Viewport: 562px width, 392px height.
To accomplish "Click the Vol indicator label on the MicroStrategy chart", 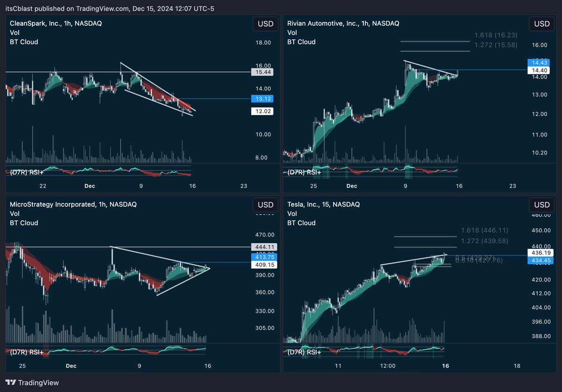I will [x=15, y=213].
